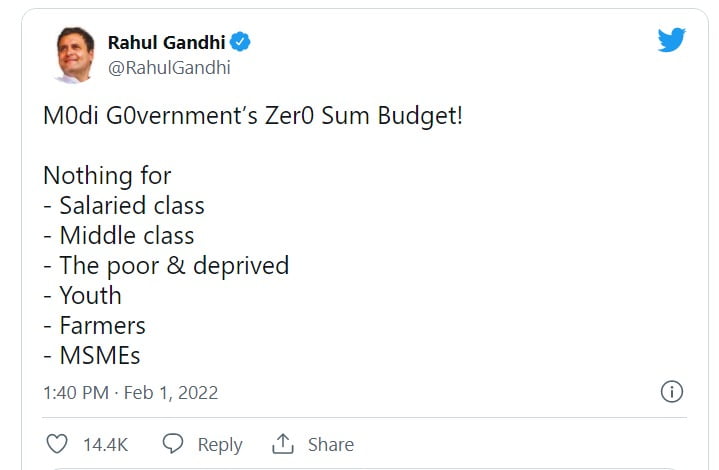Like the tweet with the heart icon

[x=58, y=444]
